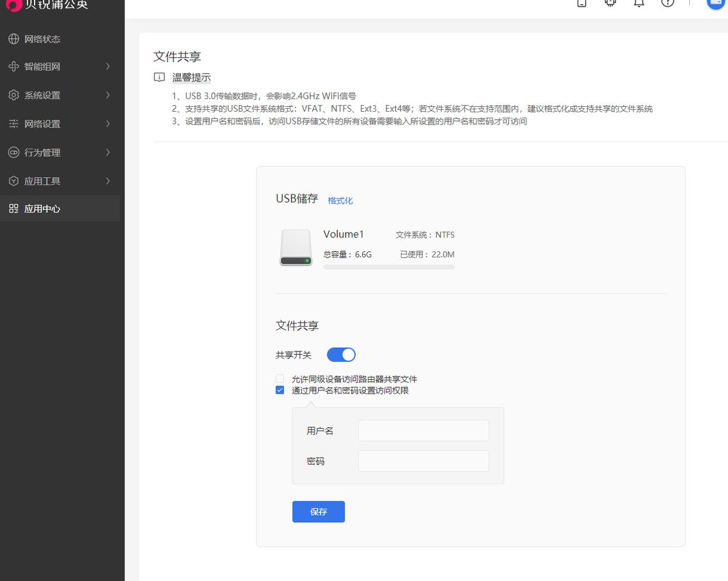728x581 pixels.
Task: Select 网络设置 in the sidebar
Action: 38,123
